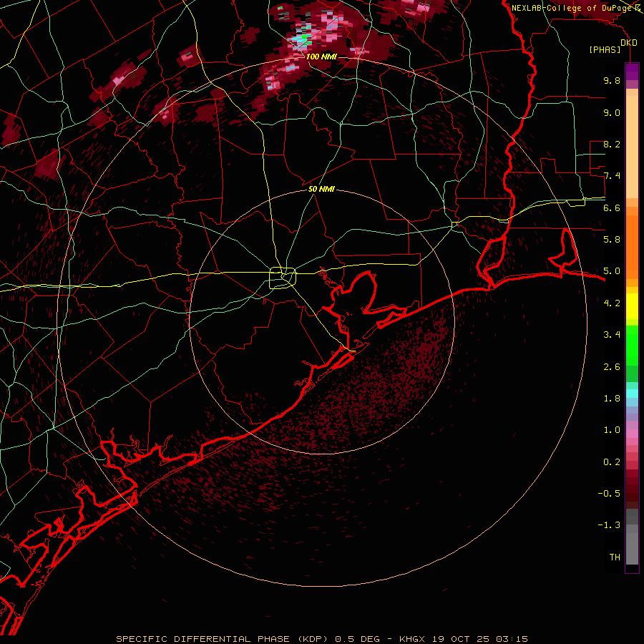
Task: Click the 7.4 legend value
Action: point(612,176)
